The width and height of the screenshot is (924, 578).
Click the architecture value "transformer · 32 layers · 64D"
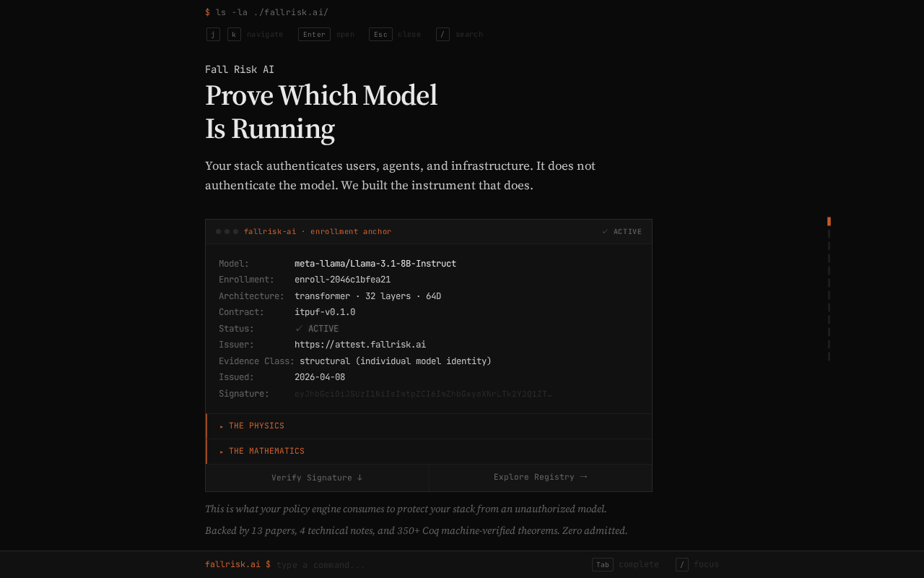pyautogui.click(x=367, y=296)
